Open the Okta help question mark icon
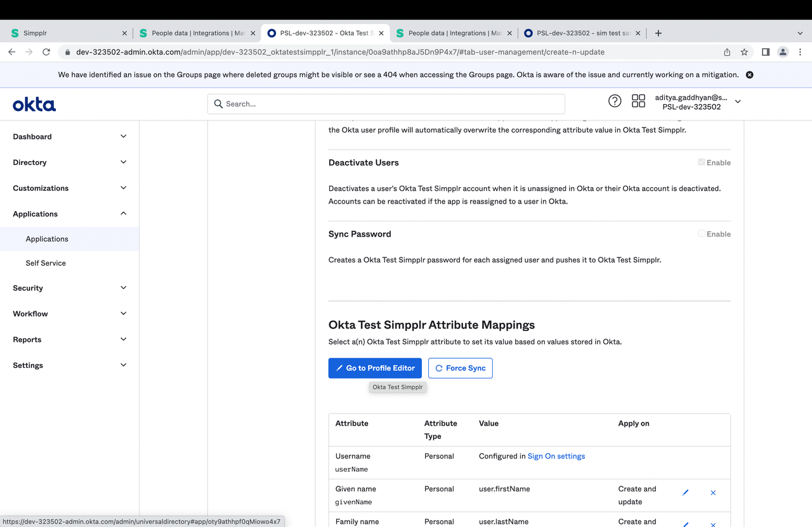 pyautogui.click(x=614, y=100)
